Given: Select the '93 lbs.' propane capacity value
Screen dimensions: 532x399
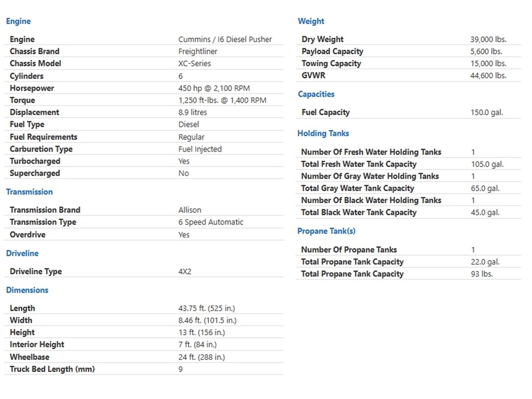Looking at the screenshot, I should (x=482, y=274).
